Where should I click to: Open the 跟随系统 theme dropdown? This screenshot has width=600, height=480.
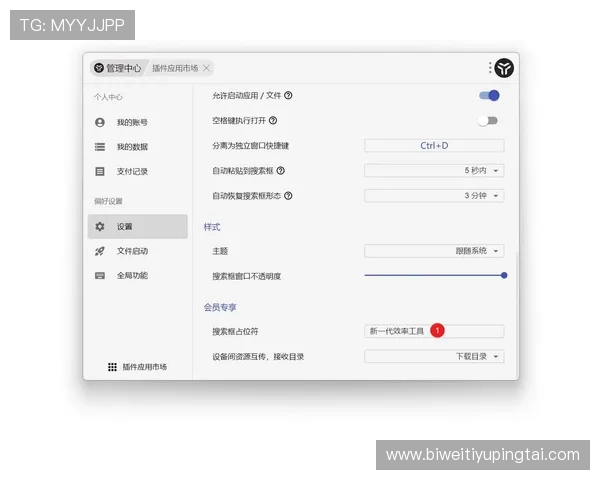pyautogui.click(x=434, y=251)
